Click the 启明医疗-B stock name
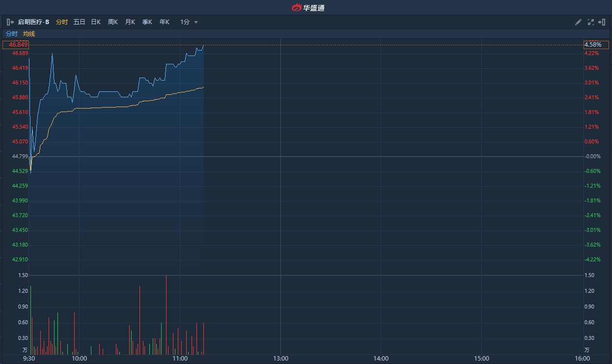Image resolution: width=612 pixels, height=364 pixels. coord(33,22)
